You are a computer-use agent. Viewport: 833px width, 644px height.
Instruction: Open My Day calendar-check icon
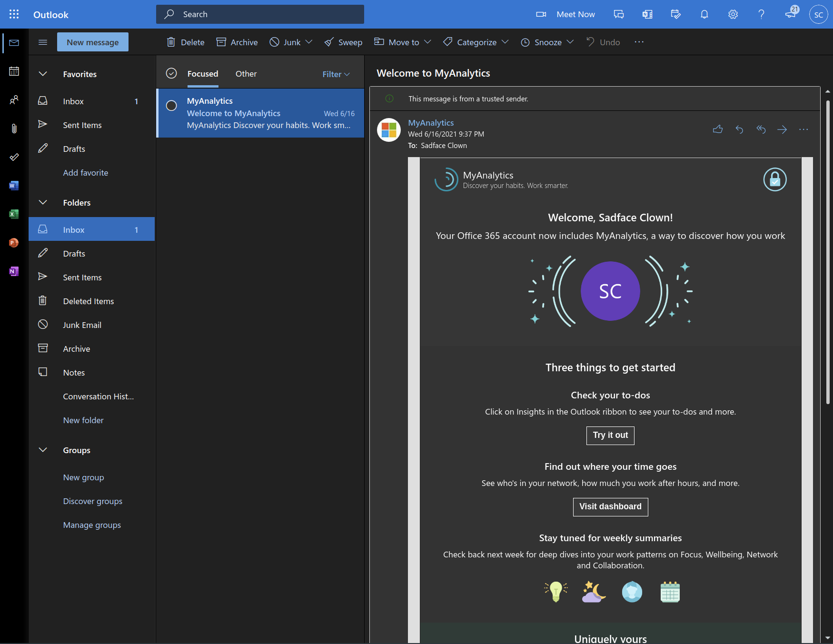point(676,14)
